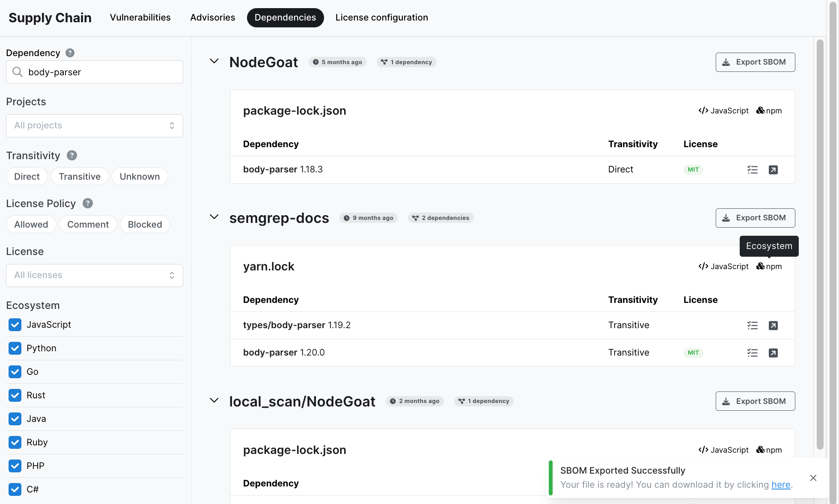Open the All projects dropdown
The height and width of the screenshot is (504, 839).
point(95,125)
